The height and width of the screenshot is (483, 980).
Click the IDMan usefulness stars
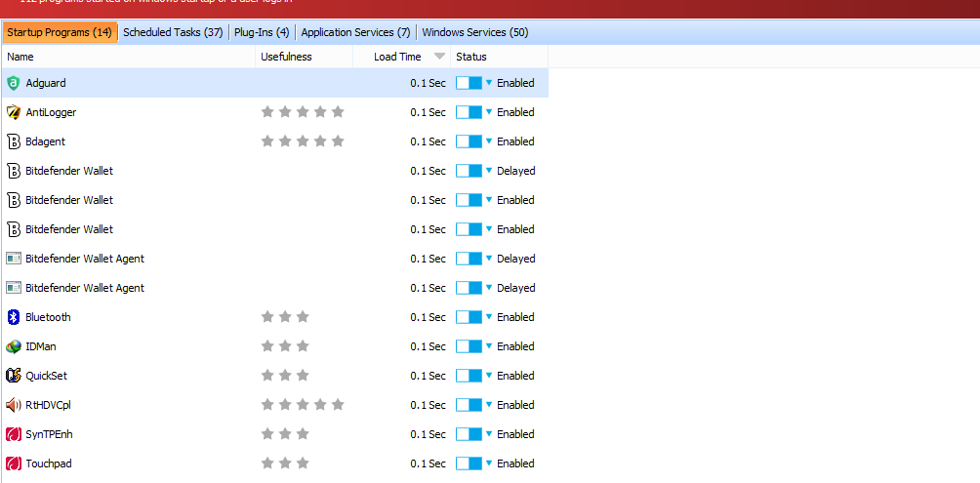285,346
